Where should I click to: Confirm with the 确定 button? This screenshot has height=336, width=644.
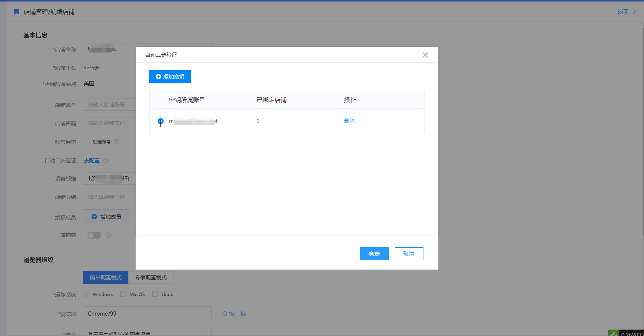click(x=374, y=254)
